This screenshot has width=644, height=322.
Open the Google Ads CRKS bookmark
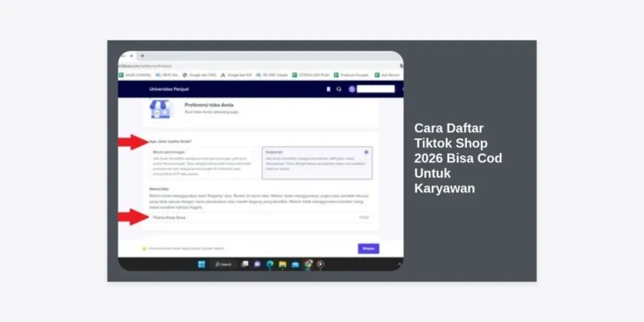pos(199,76)
